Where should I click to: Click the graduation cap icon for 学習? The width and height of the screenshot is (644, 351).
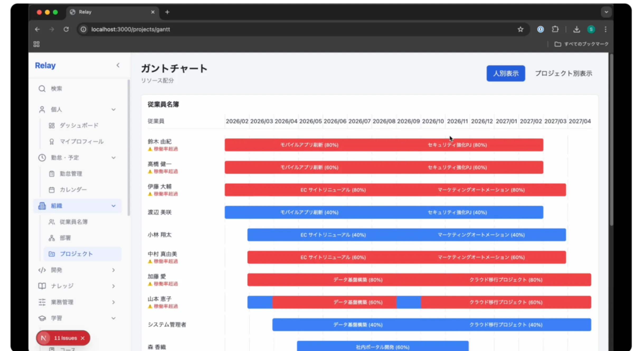click(x=42, y=318)
